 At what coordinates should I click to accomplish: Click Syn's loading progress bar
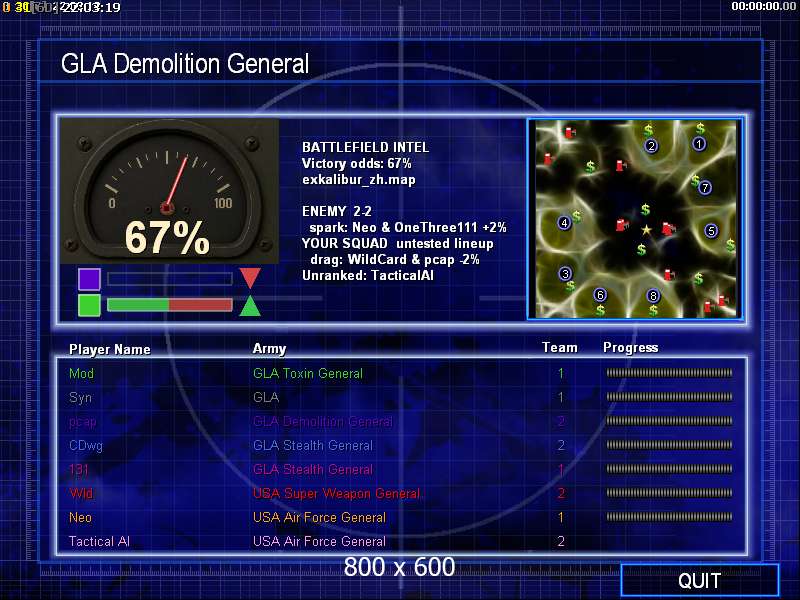coord(669,397)
